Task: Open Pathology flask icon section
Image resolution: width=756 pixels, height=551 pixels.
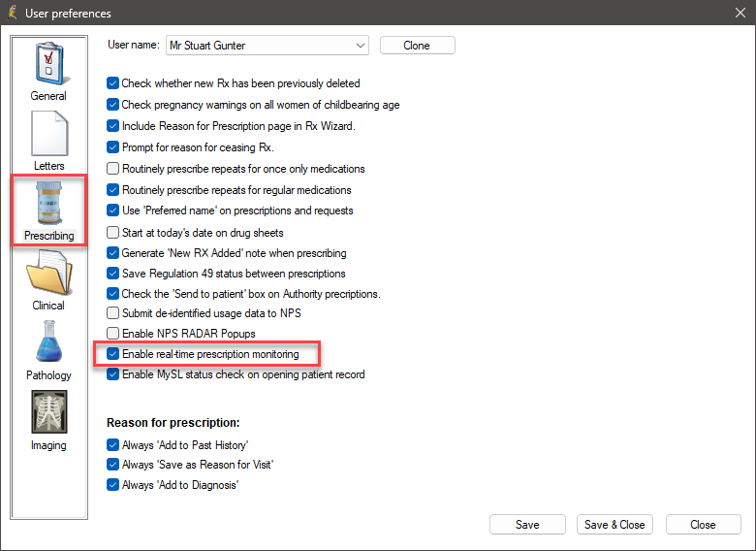Action: click(x=48, y=343)
